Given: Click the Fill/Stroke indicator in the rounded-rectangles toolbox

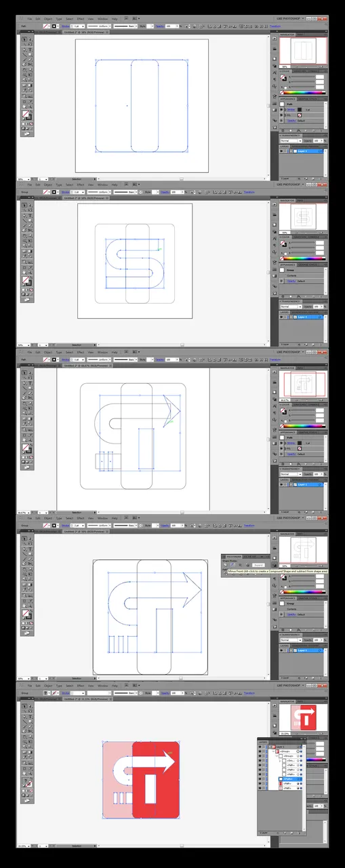Looking at the screenshot, I should (x=27, y=115).
